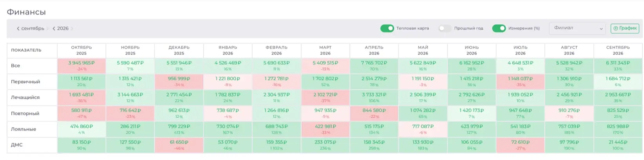This screenshot has height=160, width=644.
Task: Enable the Прошлый год switch
Action: point(445,28)
